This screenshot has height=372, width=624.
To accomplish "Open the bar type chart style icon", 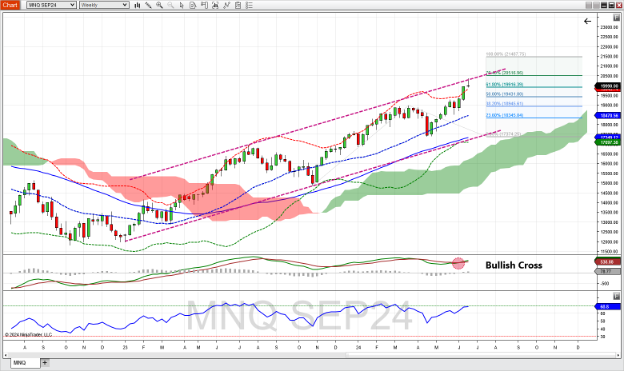I will coord(137,5).
